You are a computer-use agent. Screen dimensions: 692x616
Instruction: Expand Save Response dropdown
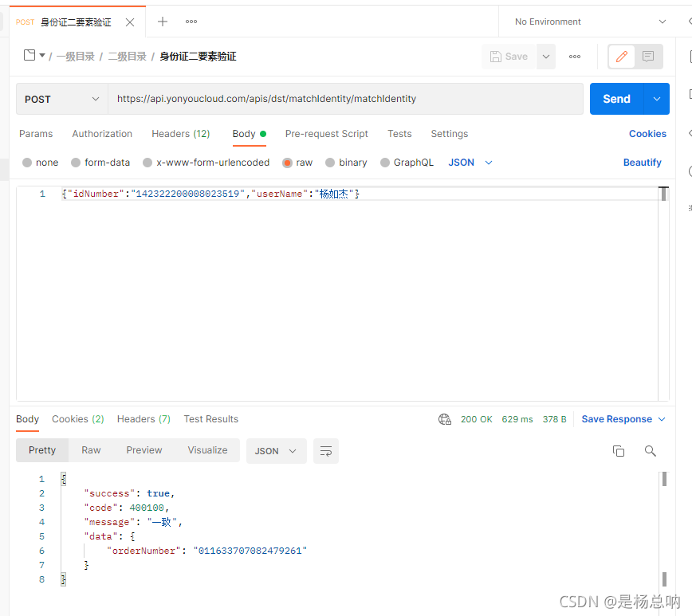pos(662,419)
